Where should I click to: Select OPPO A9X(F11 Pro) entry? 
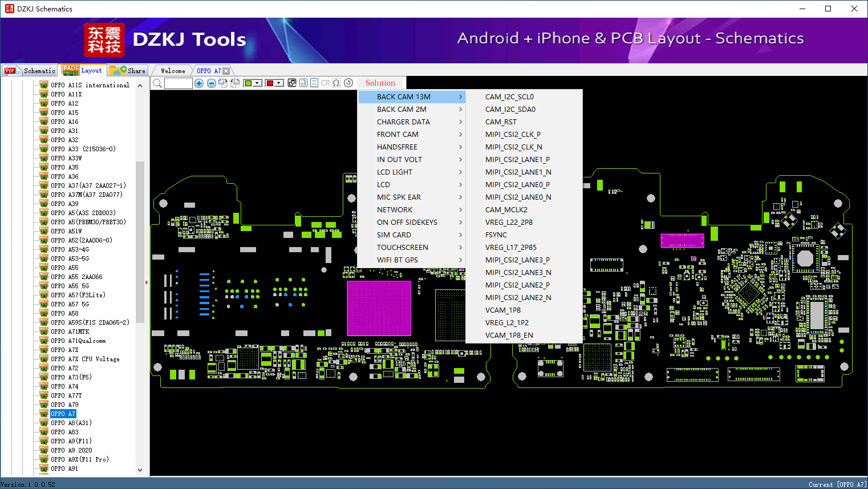(x=80, y=459)
